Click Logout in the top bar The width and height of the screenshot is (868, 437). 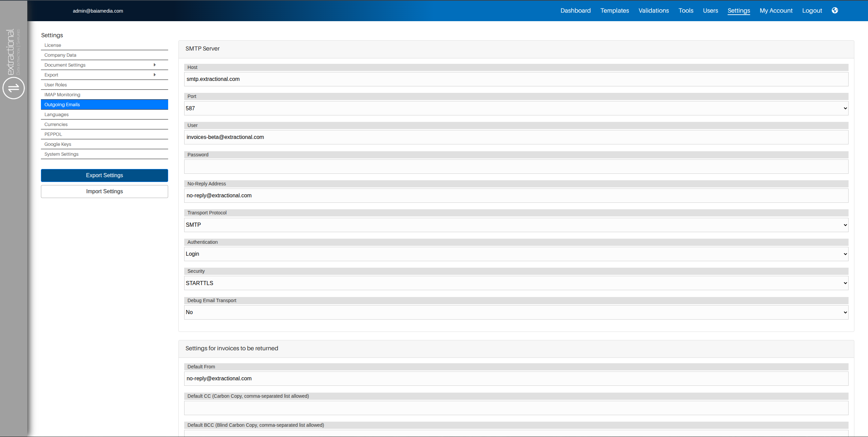coord(812,11)
